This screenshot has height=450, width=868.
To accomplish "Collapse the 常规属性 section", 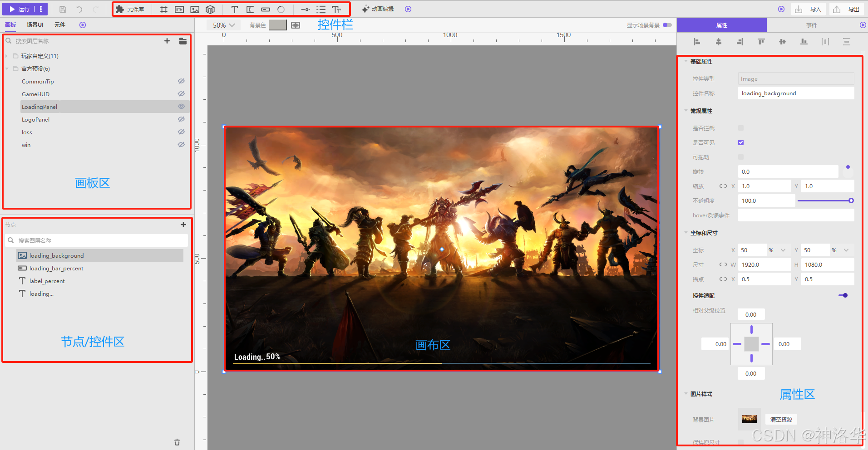I will coord(686,111).
